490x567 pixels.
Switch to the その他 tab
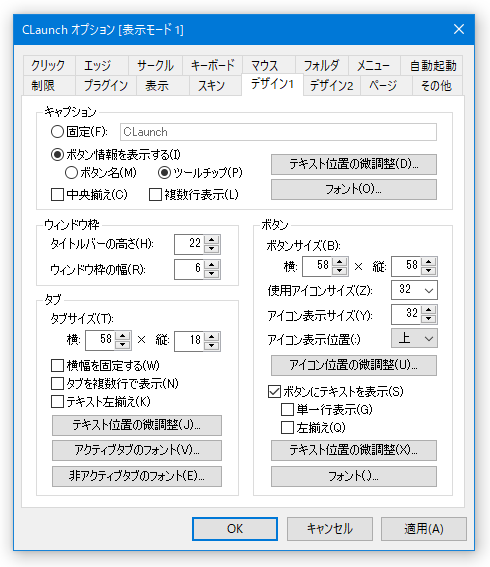(438, 86)
